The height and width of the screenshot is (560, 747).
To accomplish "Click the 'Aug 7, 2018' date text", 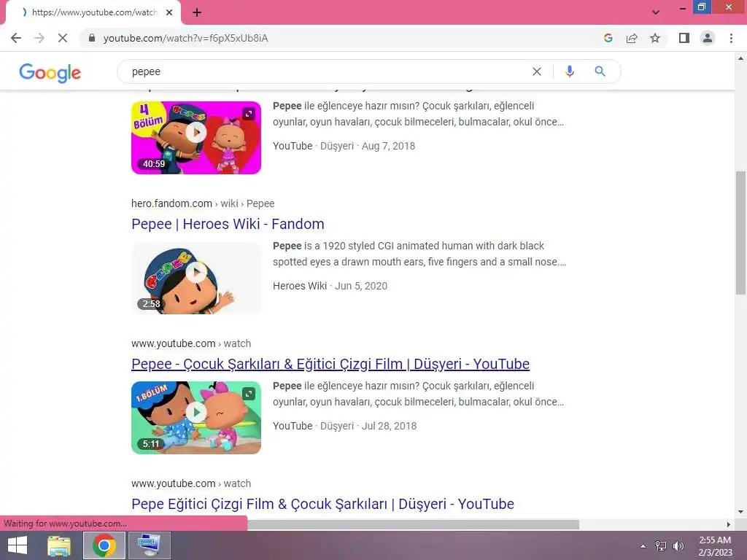I will (388, 146).
